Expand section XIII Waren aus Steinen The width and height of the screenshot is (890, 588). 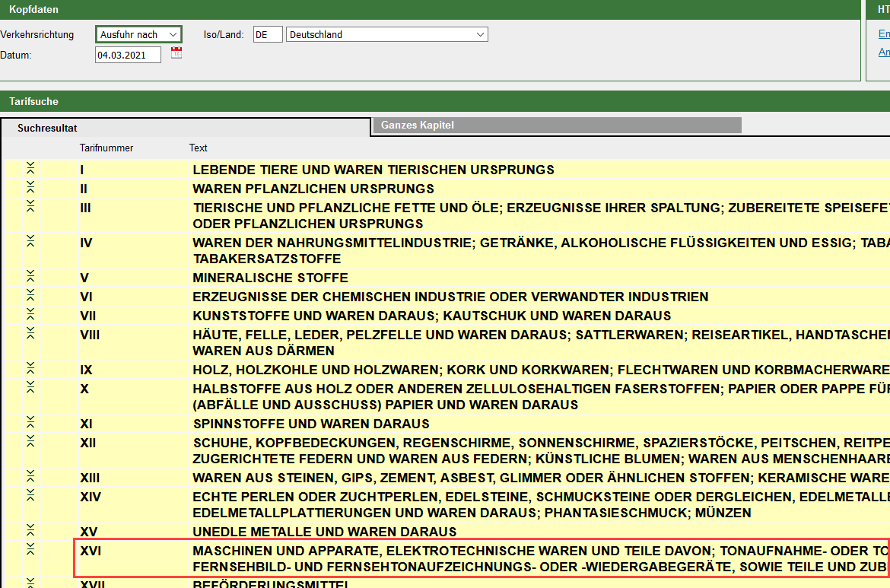pyautogui.click(x=30, y=476)
